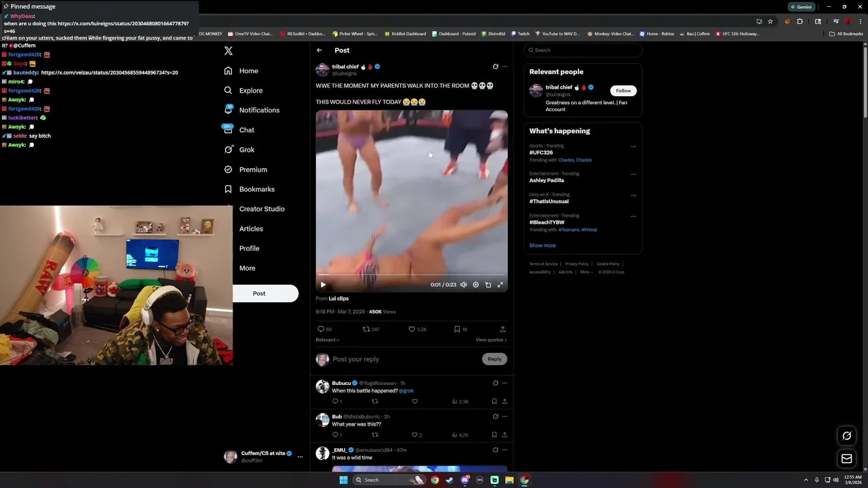Click the Gemini button in Chrome
Viewport: 868px width, 488px height.
click(801, 7)
